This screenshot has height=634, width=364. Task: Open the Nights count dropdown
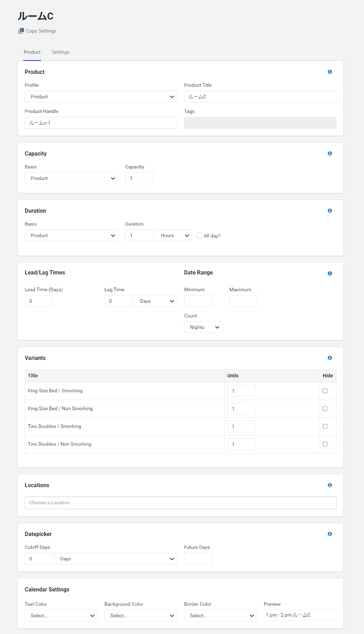(x=203, y=327)
